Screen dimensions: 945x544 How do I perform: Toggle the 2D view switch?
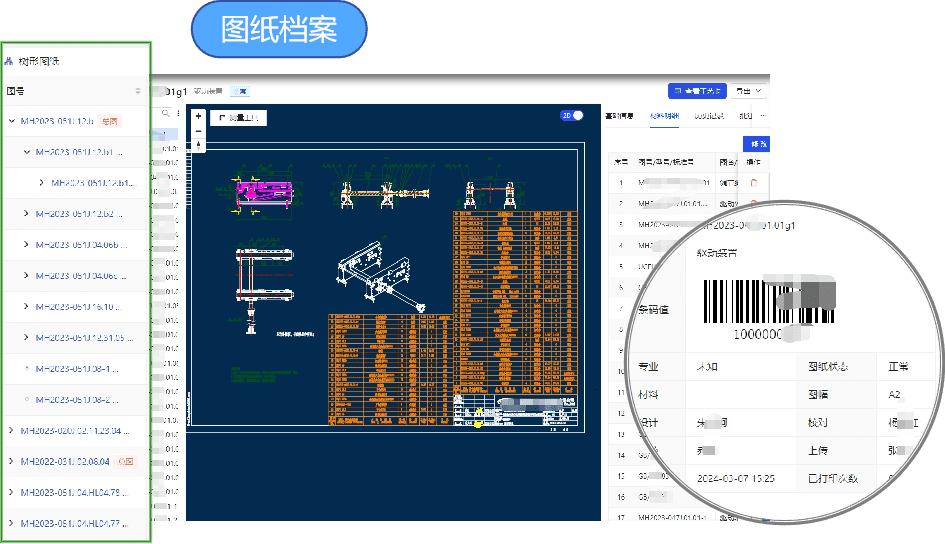tap(572, 115)
